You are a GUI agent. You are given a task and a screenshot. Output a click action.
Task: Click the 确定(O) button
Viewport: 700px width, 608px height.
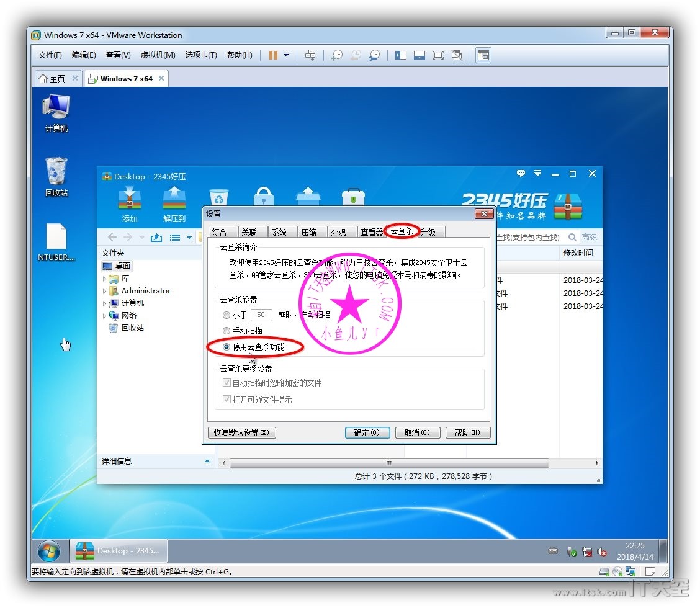coord(367,432)
